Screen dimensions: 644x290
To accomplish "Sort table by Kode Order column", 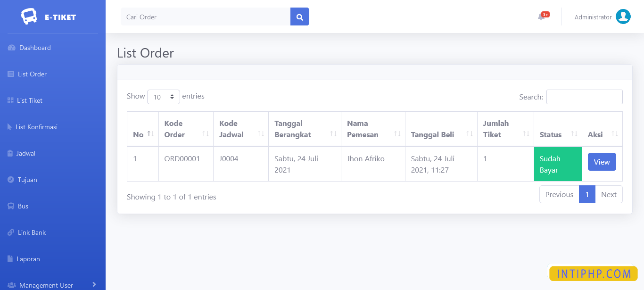I will 186,129.
